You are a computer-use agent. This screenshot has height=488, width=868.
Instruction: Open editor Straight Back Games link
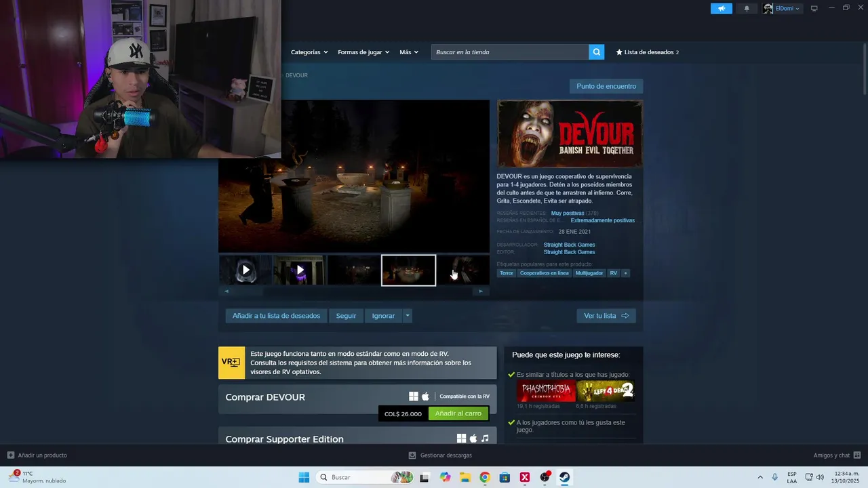[569, 252]
